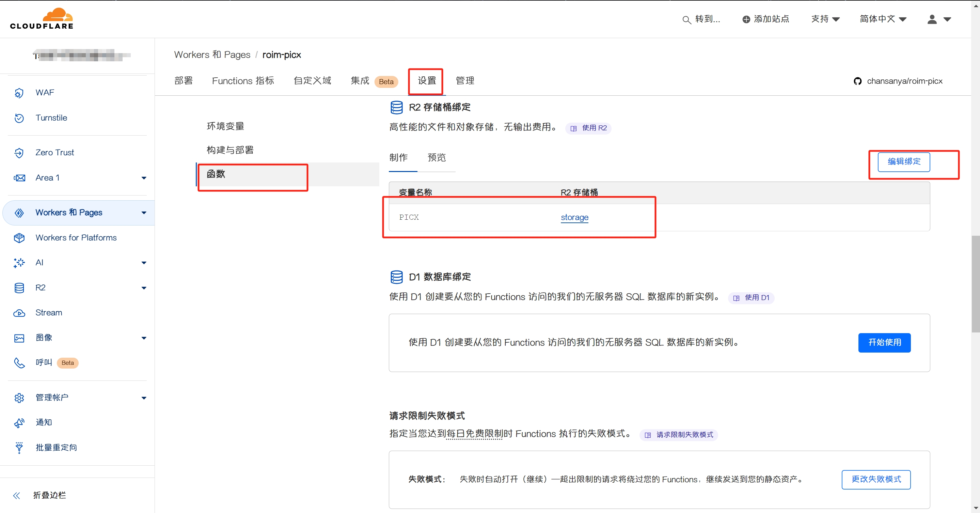Open Workers for Platforms cube icon
980x513 pixels.
pos(19,238)
